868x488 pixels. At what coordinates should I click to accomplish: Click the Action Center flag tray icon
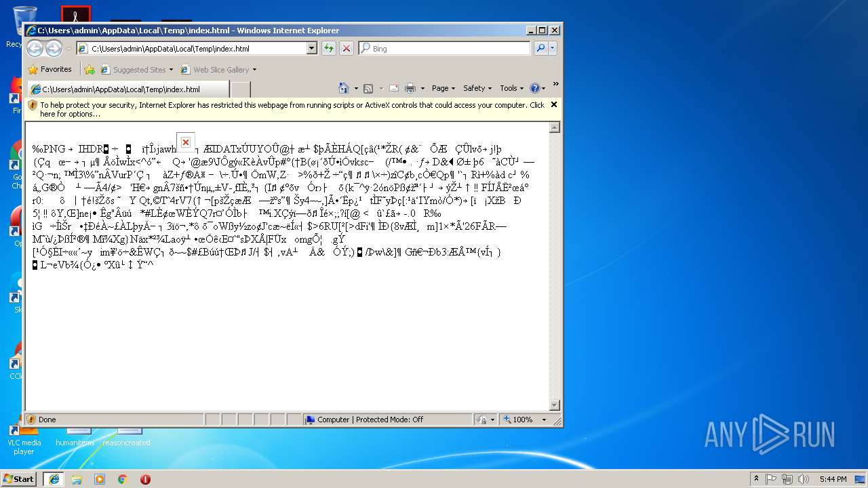[x=771, y=479]
